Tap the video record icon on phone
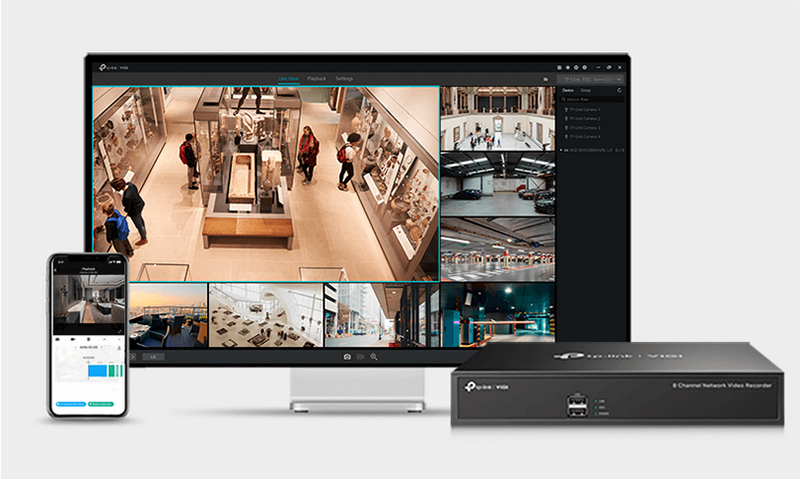 pos(73,339)
